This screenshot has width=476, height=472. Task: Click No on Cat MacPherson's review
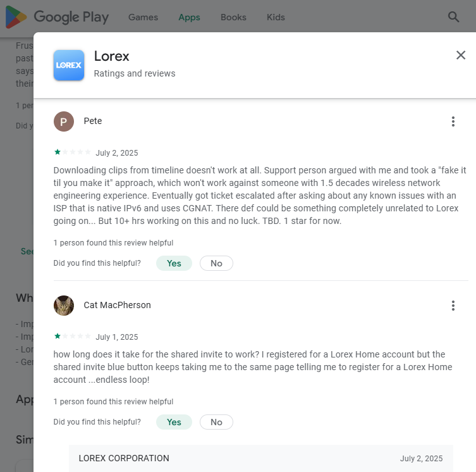(x=216, y=422)
